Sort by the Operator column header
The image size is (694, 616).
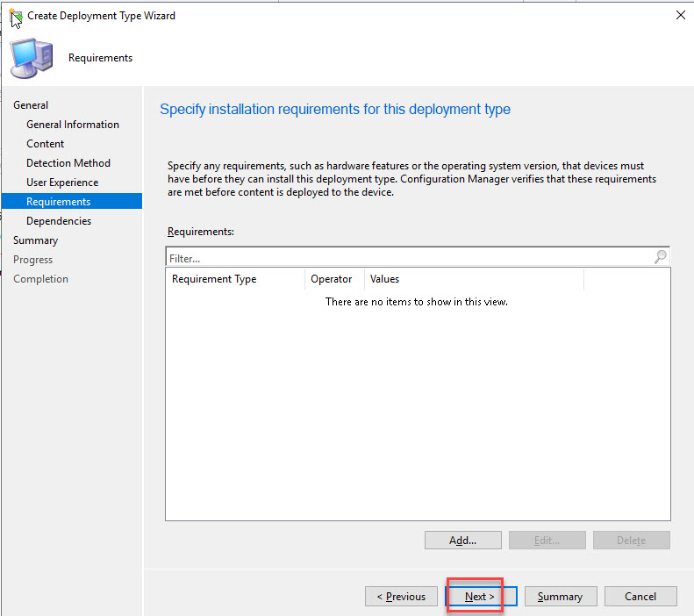(x=332, y=279)
